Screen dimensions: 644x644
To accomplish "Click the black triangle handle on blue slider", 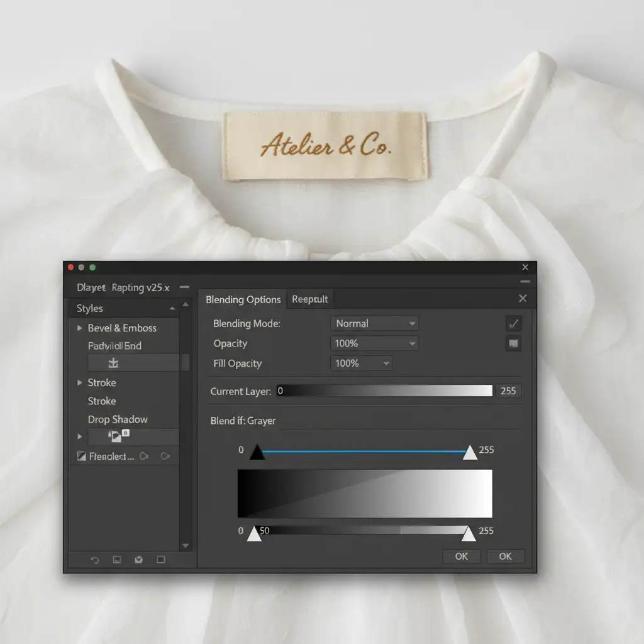I will tap(257, 453).
